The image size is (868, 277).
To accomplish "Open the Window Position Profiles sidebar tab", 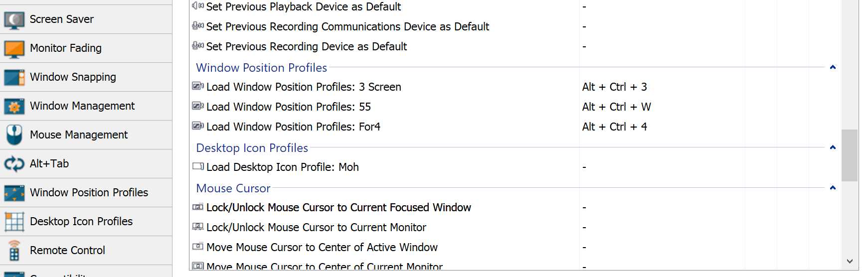I will tap(89, 193).
